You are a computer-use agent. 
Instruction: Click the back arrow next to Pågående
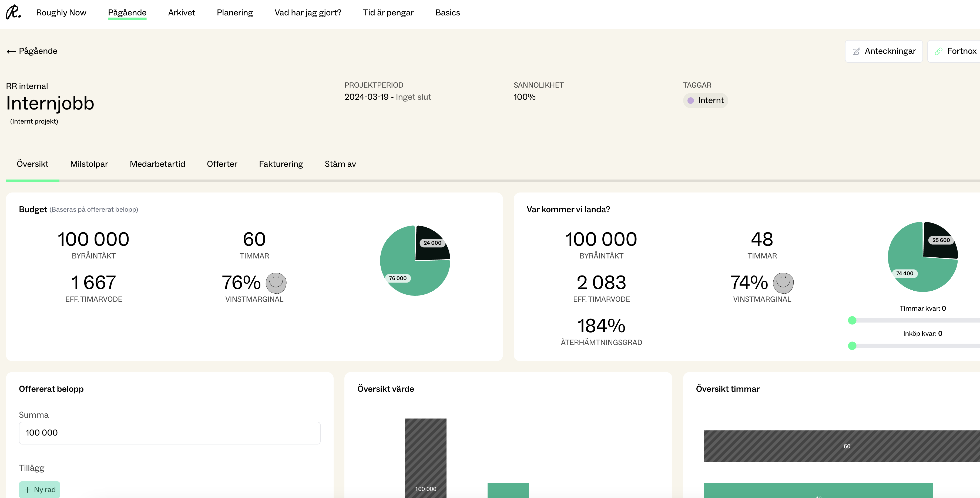tap(11, 51)
